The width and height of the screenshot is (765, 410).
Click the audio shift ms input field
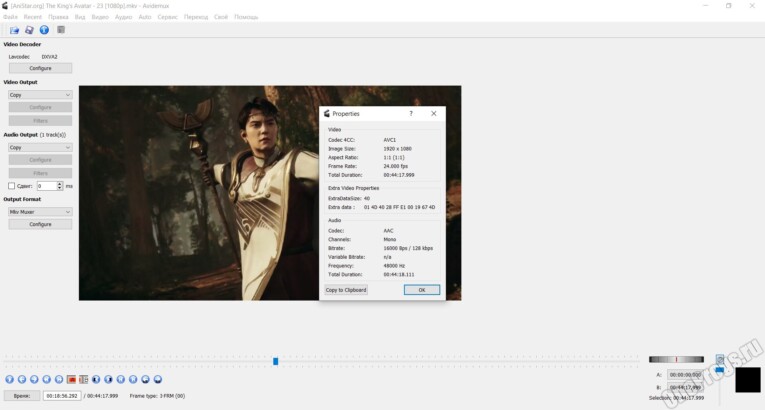(x=47, y=186)
